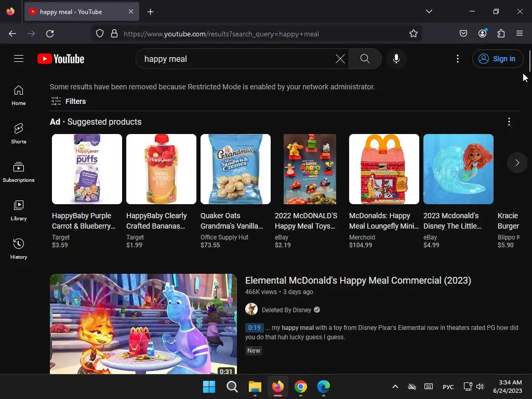
Task: Open Grandma's Vanilla Cremes product image
Action: pyautogui.click(x=235, y=169)
